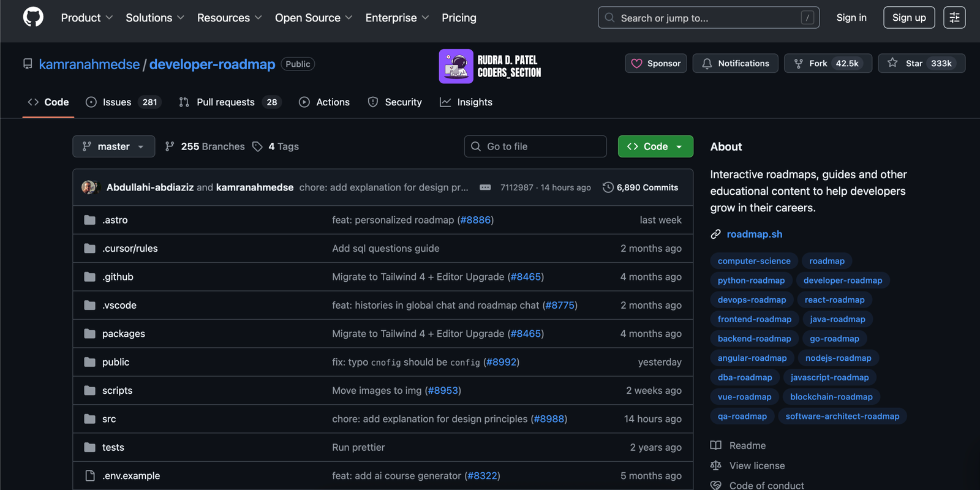Open the accessibility settings icon near Sign up

tap(954, 18)
